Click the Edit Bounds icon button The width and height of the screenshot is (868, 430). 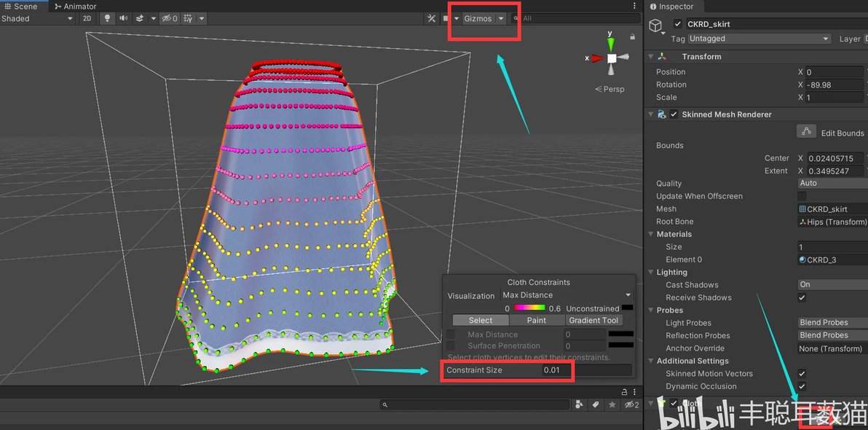(805, 132)
